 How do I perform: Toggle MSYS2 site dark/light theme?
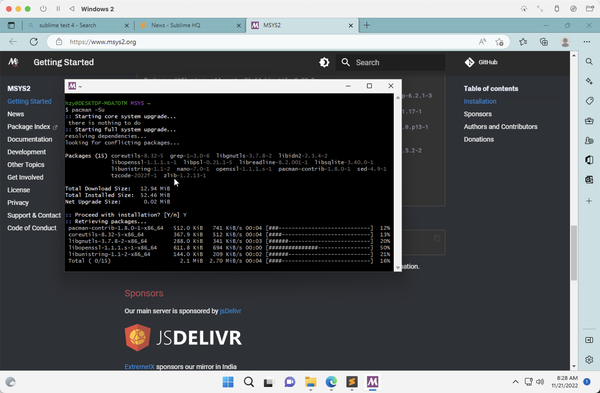click(x=324, y=62)
